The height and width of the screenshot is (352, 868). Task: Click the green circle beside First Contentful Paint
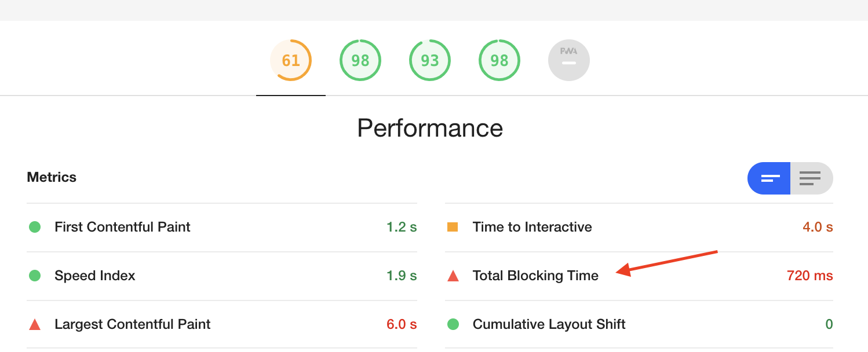(35, 227)
